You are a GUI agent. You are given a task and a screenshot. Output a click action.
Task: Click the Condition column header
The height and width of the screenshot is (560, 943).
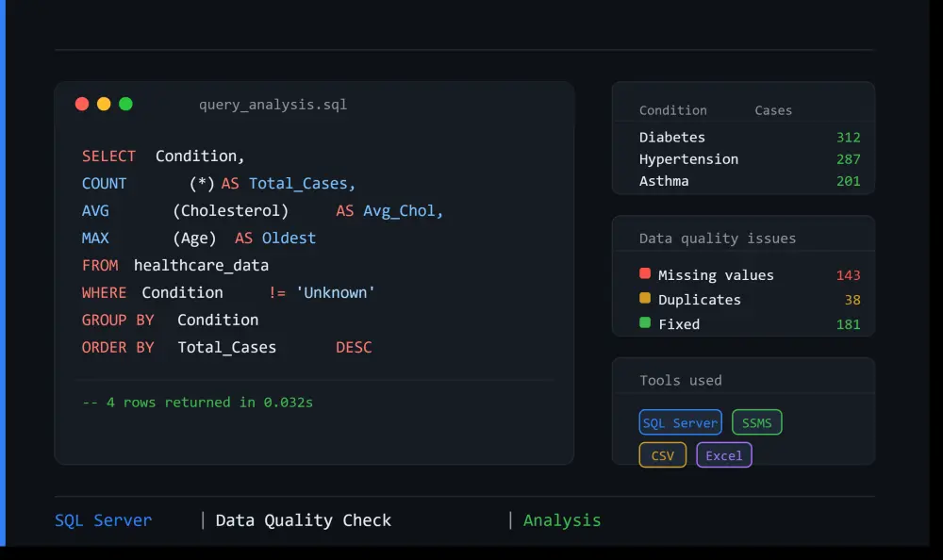pyautogui.click(x=673, y=110)
